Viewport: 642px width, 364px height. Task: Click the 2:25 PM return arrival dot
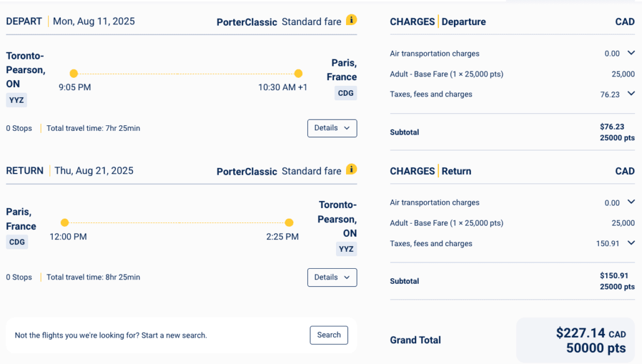pyautogui.click(x=289, y=222)
